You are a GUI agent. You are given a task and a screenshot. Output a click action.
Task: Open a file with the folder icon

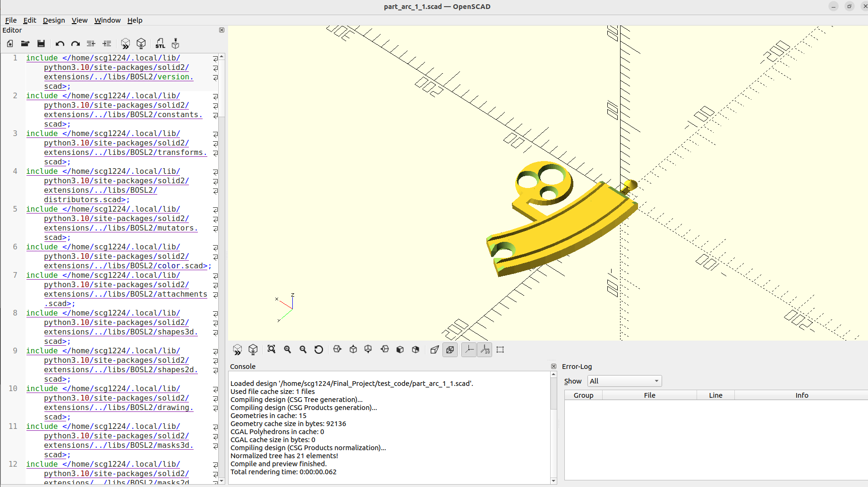tap(26, 43)
